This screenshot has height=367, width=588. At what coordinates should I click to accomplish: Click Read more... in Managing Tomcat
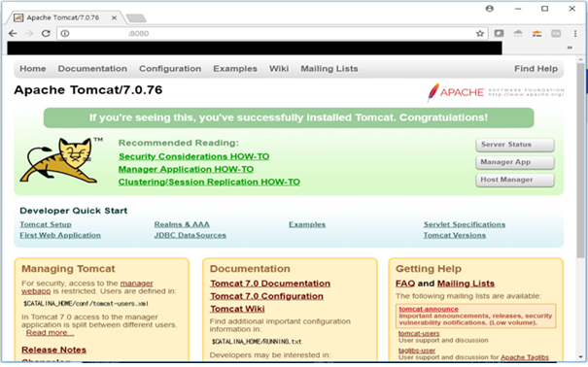tap(50, 333)
